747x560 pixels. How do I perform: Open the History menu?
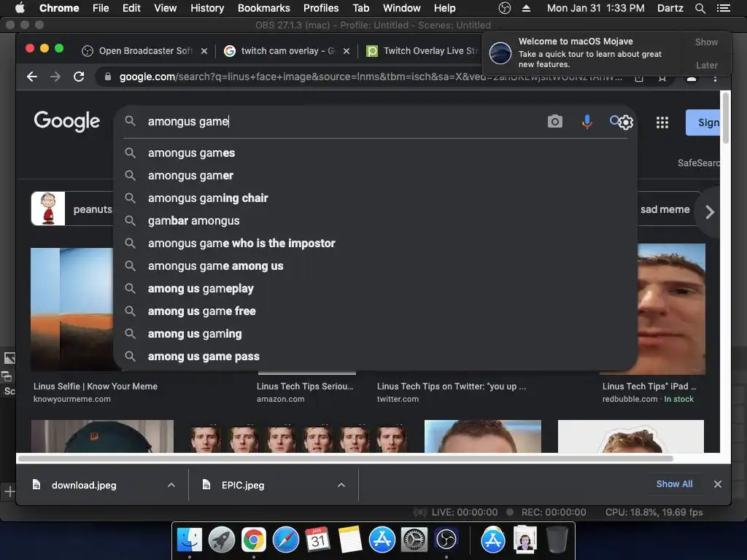(x=207, y=8)
